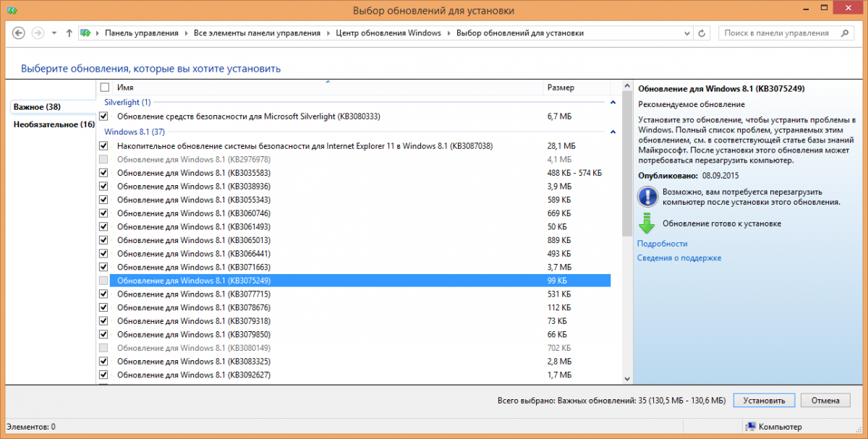Toggle the select-all checkbox beside Имя header
This screenshot has width=868, height=439.
(105, 88)
